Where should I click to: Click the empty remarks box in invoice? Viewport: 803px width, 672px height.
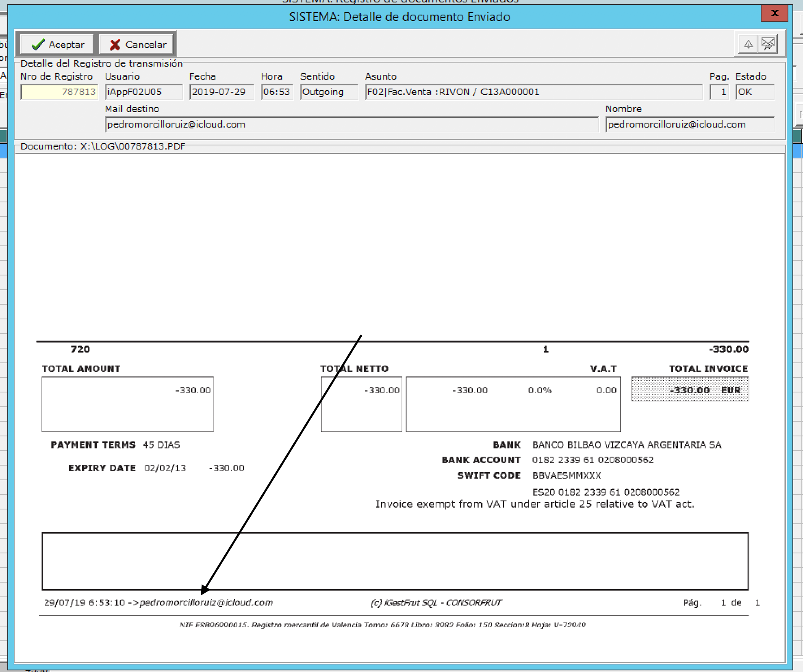click(x=395, y=561)
